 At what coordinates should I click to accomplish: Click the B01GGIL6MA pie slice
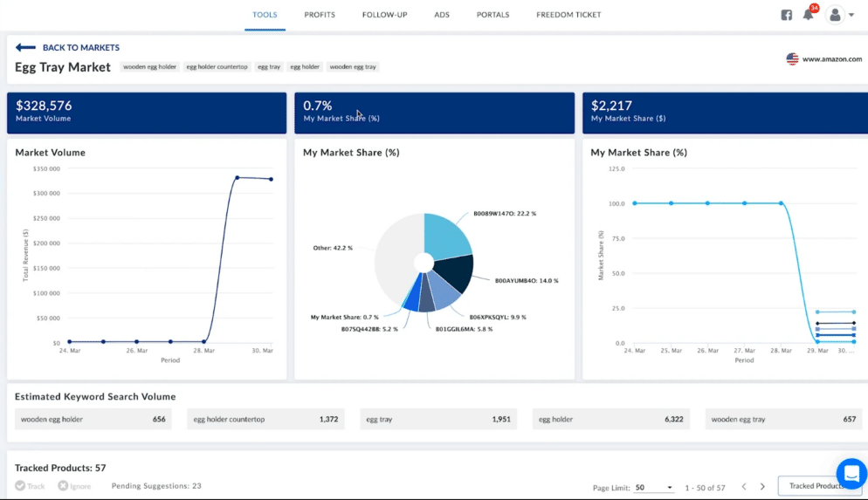[426, 297]
